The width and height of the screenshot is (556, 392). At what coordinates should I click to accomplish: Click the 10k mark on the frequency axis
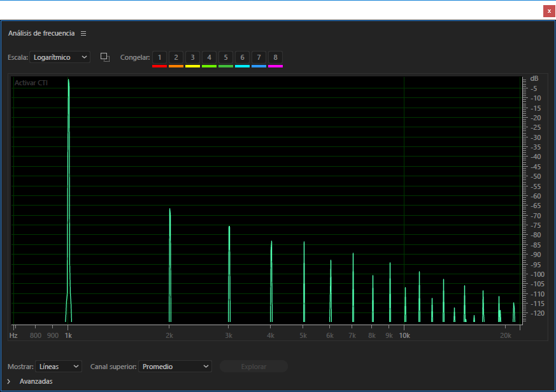[x=404, y=335]
